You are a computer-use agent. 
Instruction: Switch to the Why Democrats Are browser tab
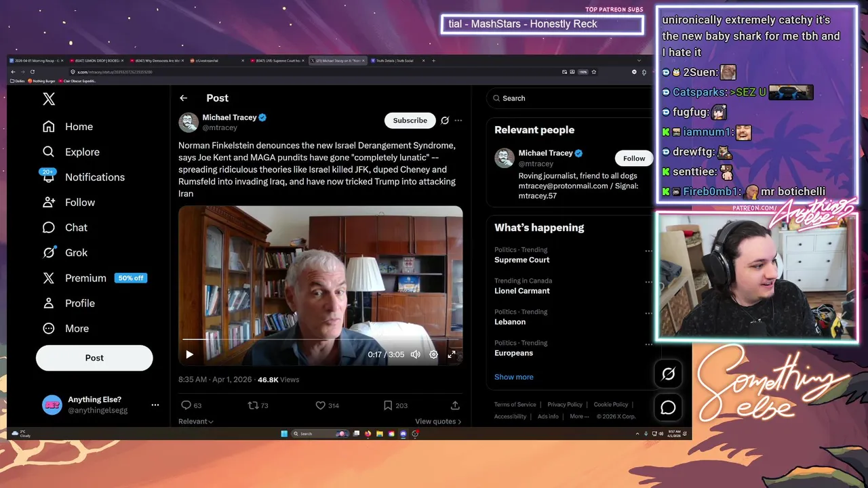pos(157,60)
